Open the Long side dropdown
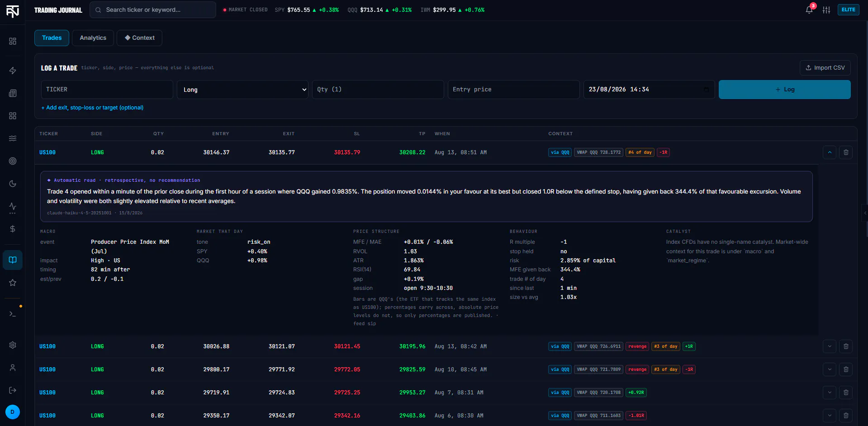The height and width of the screenshot is (426, 868). (242, 90)
